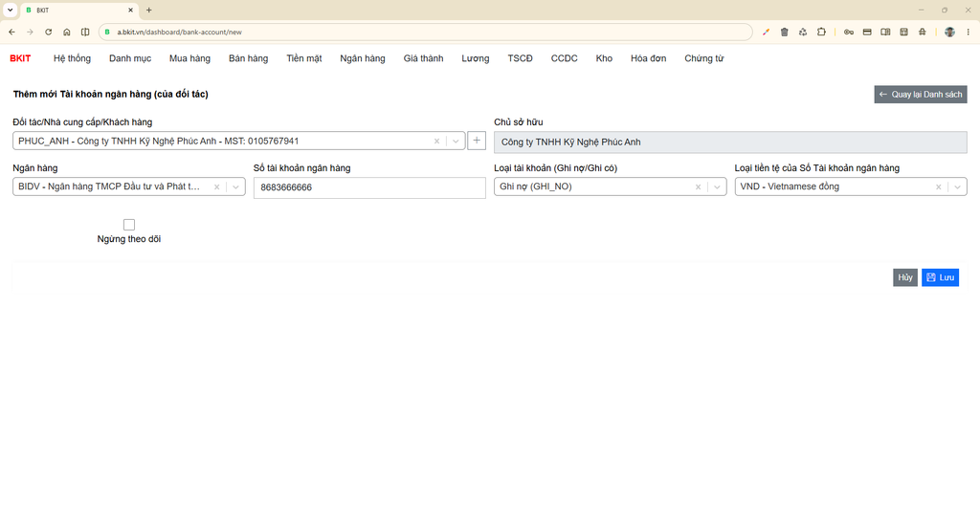
Task: Open the CCDC menu
Action: click(565, 58)
